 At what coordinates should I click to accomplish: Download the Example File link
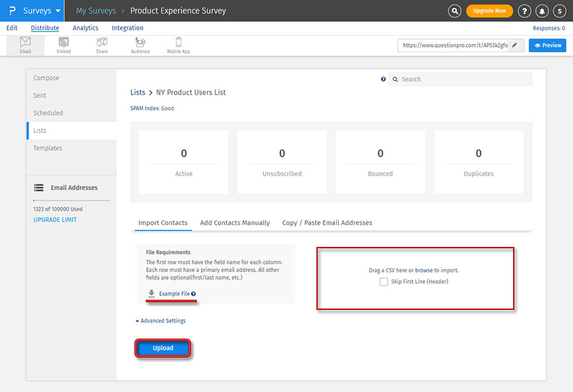coord(174,293)
